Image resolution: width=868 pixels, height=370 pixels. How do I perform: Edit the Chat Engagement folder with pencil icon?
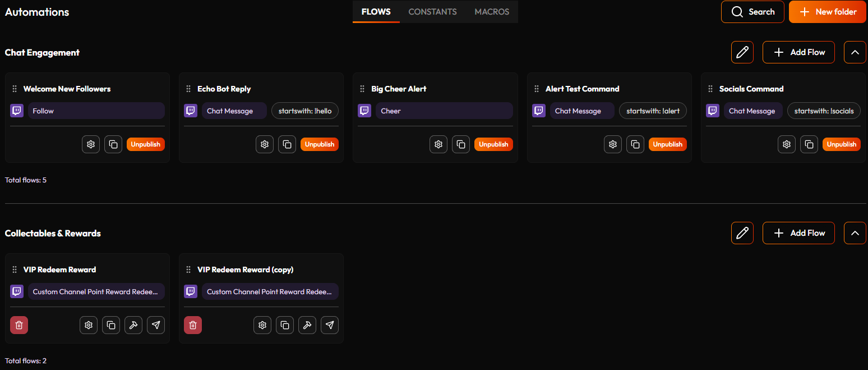[742, 52]
